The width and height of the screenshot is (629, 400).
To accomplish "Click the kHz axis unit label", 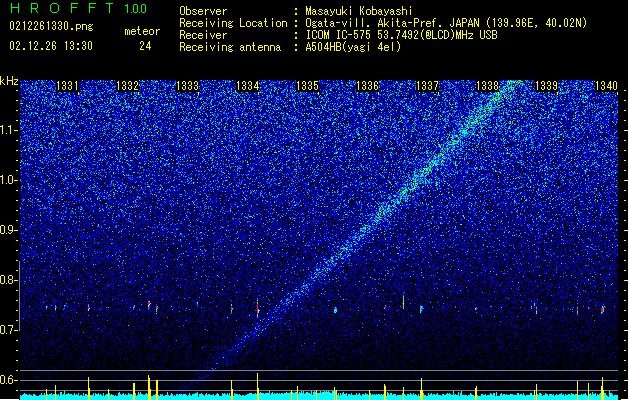I will click(x=9, y=81).
